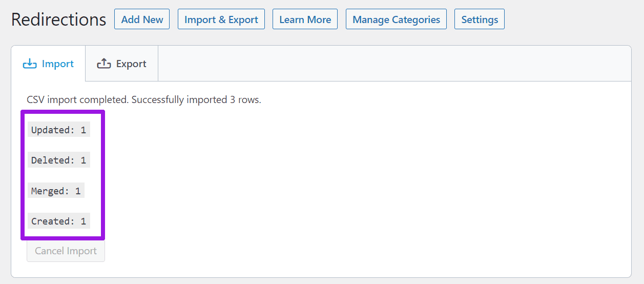Go to redirection Settings

coord(480,19)
